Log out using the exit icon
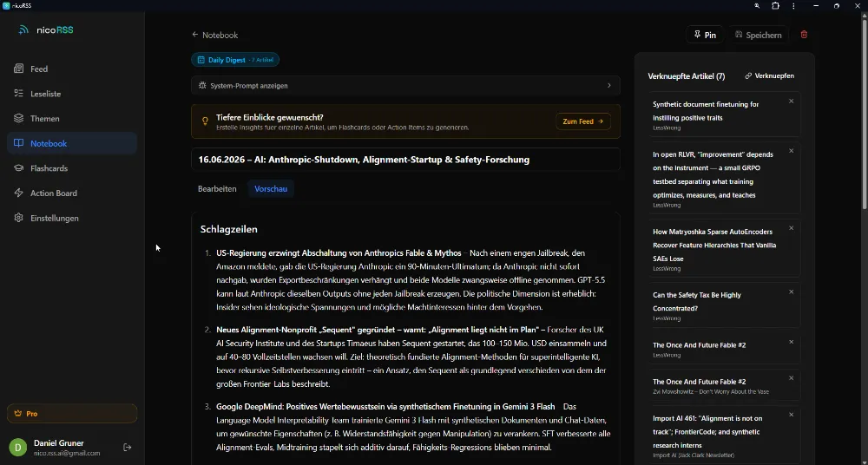This screenshot has height=465, width=868. point(128,448)
